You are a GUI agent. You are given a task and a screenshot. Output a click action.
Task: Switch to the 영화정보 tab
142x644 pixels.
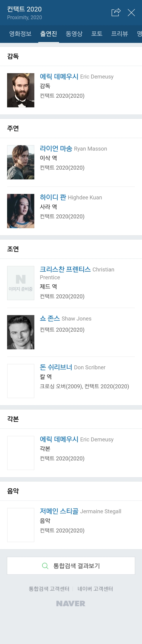click(x=20, y=34)
